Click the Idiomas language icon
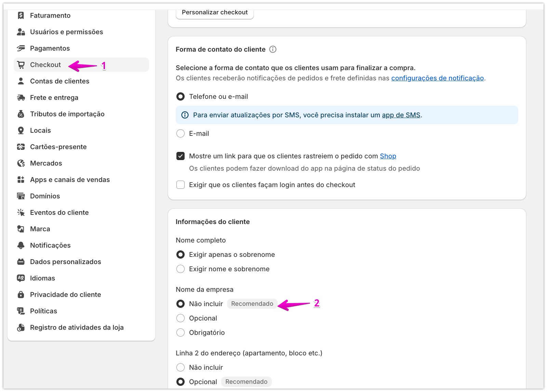The width and height of the screenshot is (547, 392). (21, 278)
